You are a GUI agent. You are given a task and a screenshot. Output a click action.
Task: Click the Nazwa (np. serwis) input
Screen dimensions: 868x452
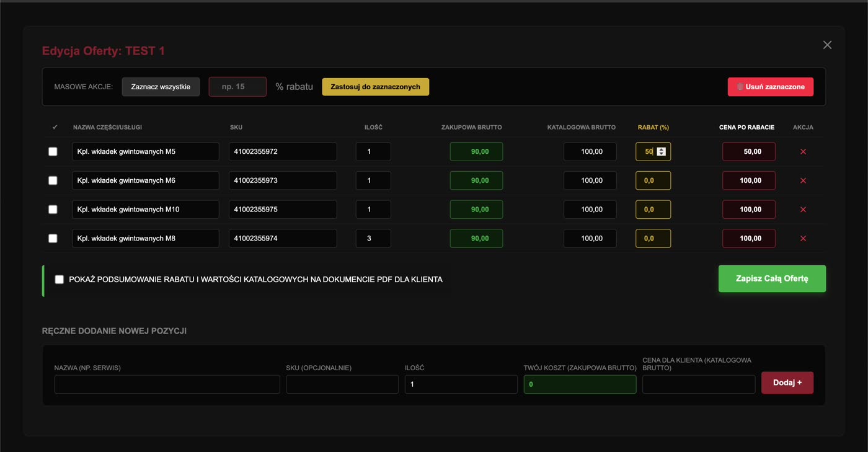[167, 384]
